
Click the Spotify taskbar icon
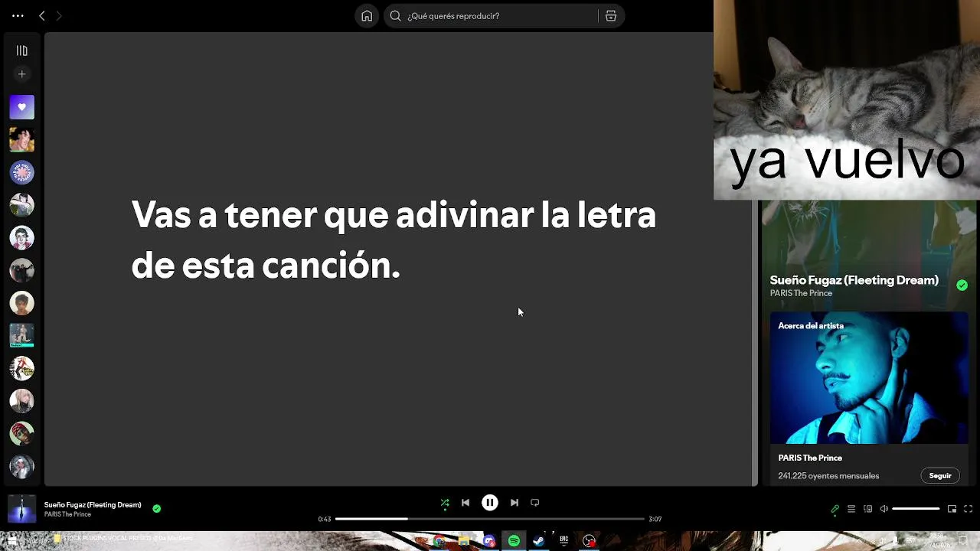click(x=514, y=541)
